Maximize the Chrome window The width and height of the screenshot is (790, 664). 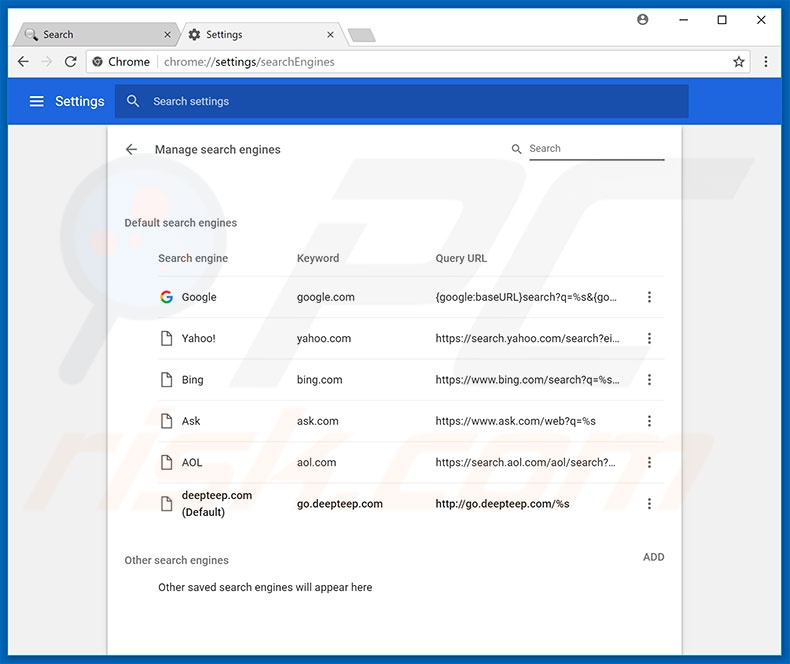722,20
